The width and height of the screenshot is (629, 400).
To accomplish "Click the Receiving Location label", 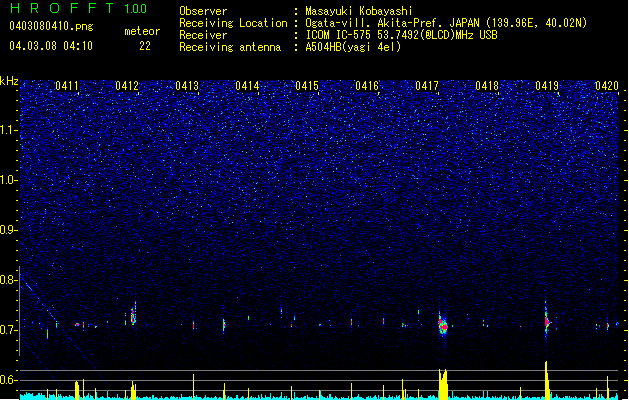I will (233, 23).
